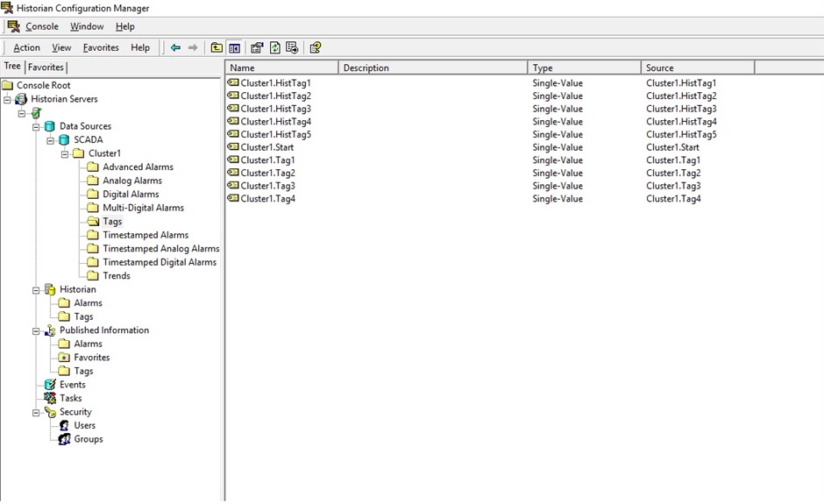Viewport: 824px width, 504px height.
Task: Open the Action menu
Action: coord(27,48)
